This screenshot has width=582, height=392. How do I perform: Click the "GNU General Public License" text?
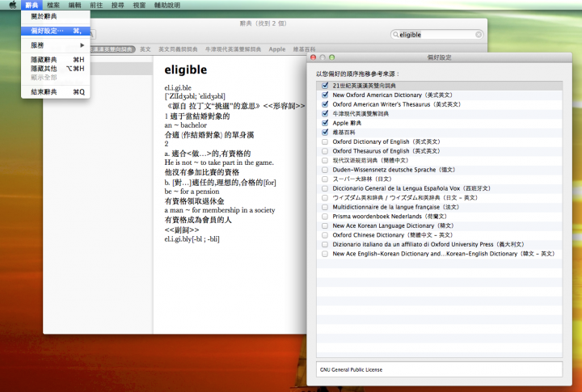[351, 369]
